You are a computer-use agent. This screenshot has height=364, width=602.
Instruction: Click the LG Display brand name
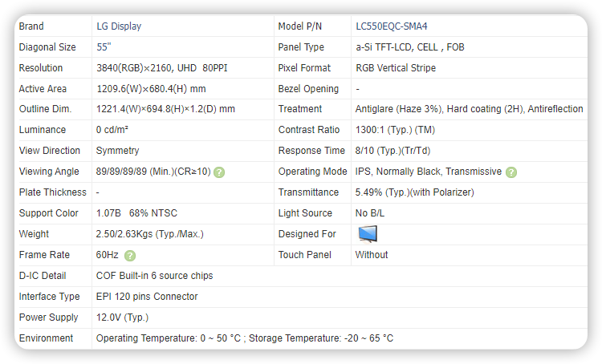click(119, 26)
